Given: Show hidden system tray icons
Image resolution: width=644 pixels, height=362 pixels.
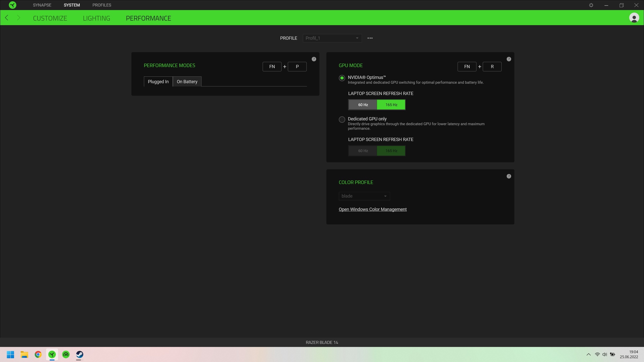Looking at the screenshot, I should click(x=588, y=354).
